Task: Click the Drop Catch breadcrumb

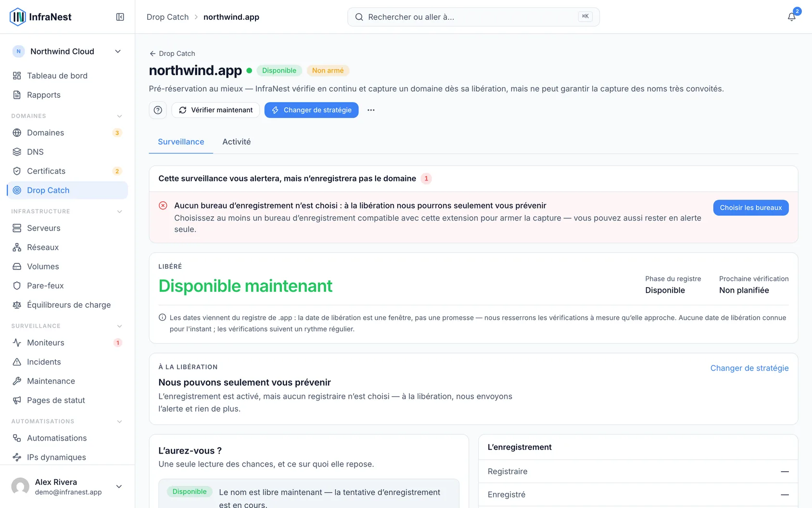Action: 167,17
